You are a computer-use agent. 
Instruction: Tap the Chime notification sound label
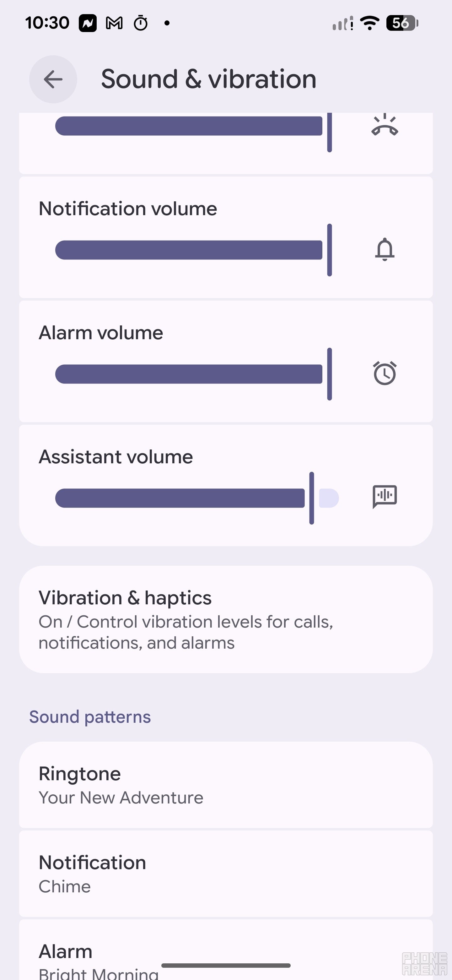coord(65,886)
